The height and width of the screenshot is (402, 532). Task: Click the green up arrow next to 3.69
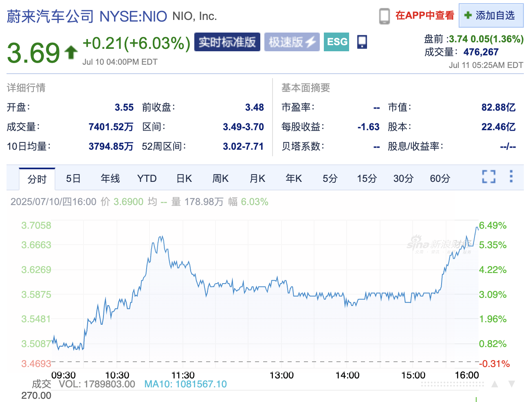point(71,52)
